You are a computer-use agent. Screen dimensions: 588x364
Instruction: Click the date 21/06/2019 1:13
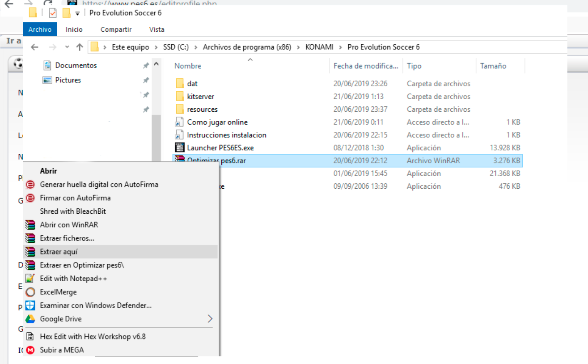pos(359,96)
